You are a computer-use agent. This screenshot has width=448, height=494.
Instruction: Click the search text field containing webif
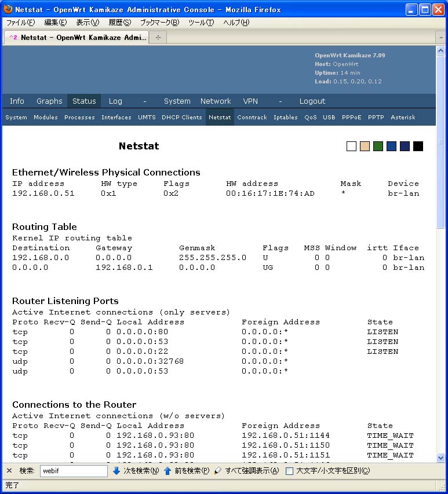[x=74, y=471]
